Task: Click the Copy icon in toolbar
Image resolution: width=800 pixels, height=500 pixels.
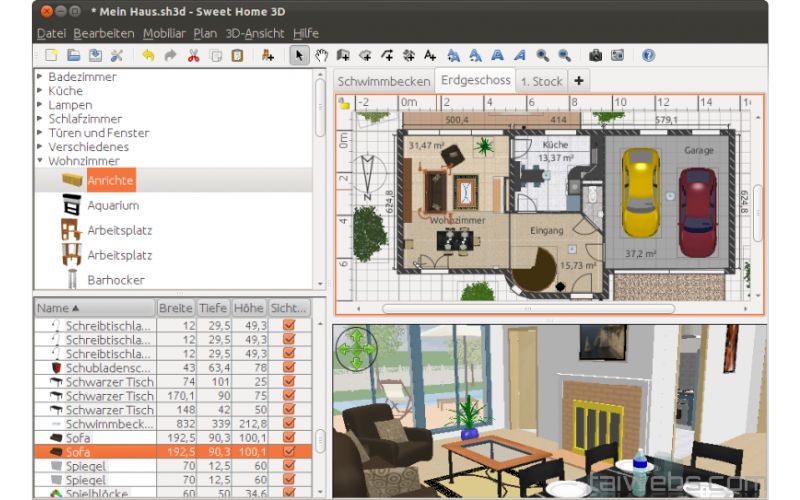Action: coord(216,56)
